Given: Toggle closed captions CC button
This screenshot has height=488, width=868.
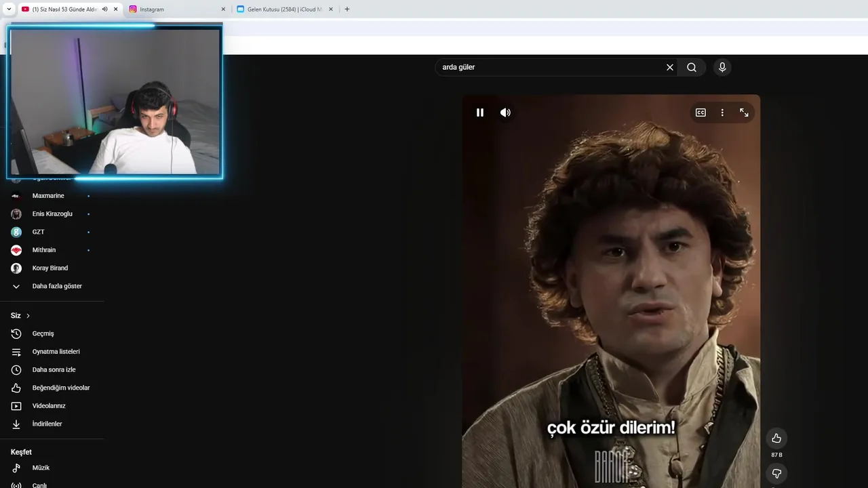Looking at the screenshot, I should (701, 113).
